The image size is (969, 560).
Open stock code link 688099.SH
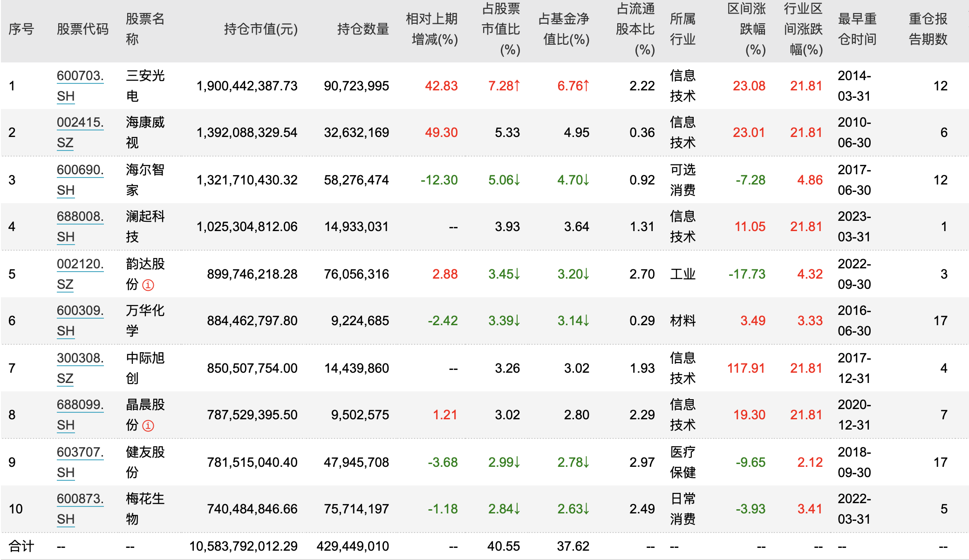80,415
